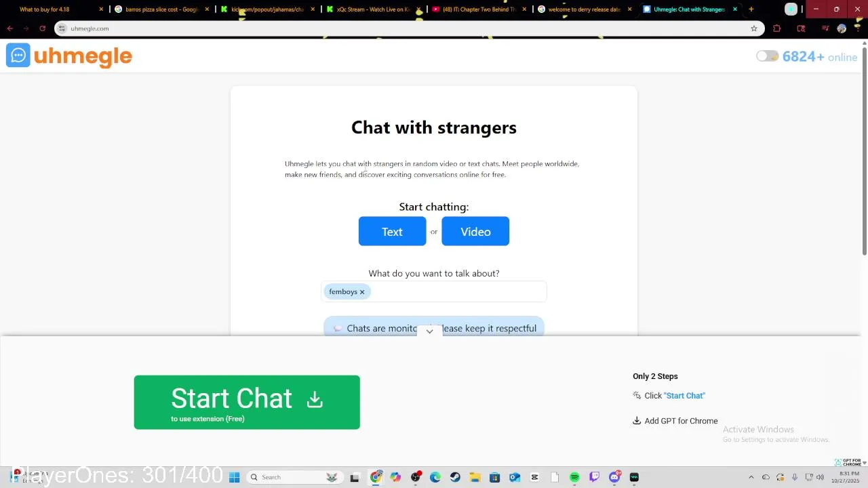Open Microsoft Store from the taskbar
The height and width of the screenshot is (488, 868).
pos(495,477)
